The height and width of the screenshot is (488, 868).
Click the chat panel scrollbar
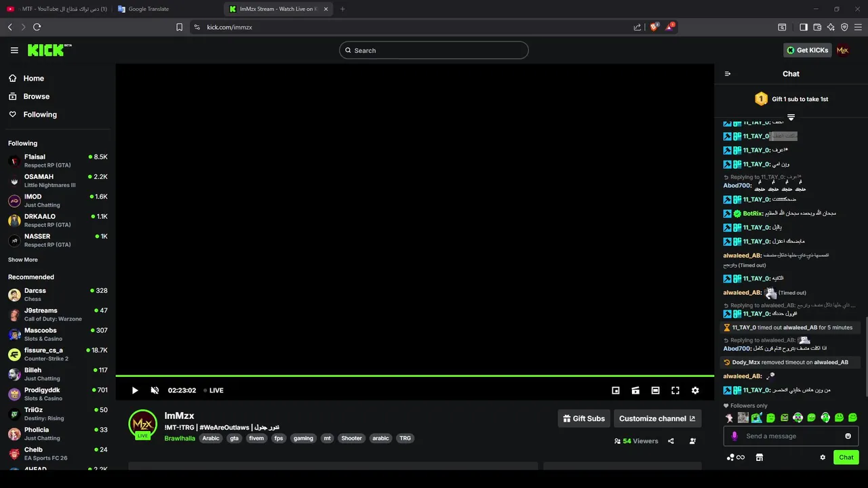point(866,356)
